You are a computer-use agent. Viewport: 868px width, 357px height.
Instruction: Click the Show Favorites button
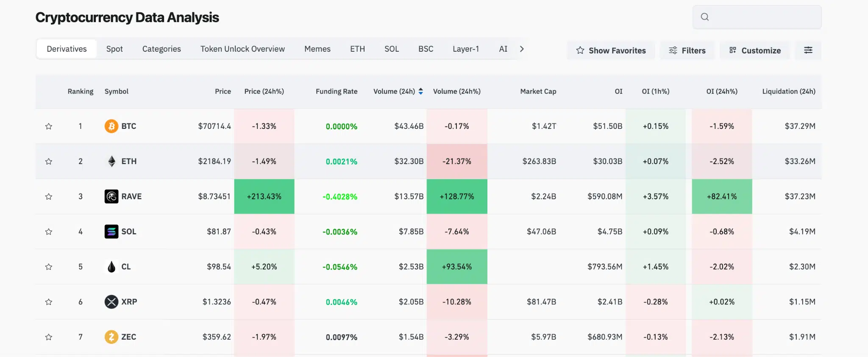pyautogui.click(x=611, y=50)
